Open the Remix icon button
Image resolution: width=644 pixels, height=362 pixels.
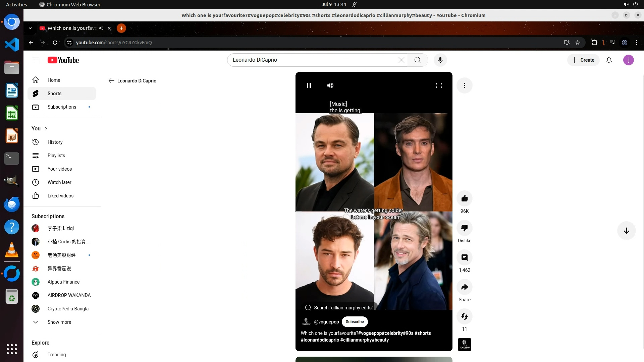464,316
